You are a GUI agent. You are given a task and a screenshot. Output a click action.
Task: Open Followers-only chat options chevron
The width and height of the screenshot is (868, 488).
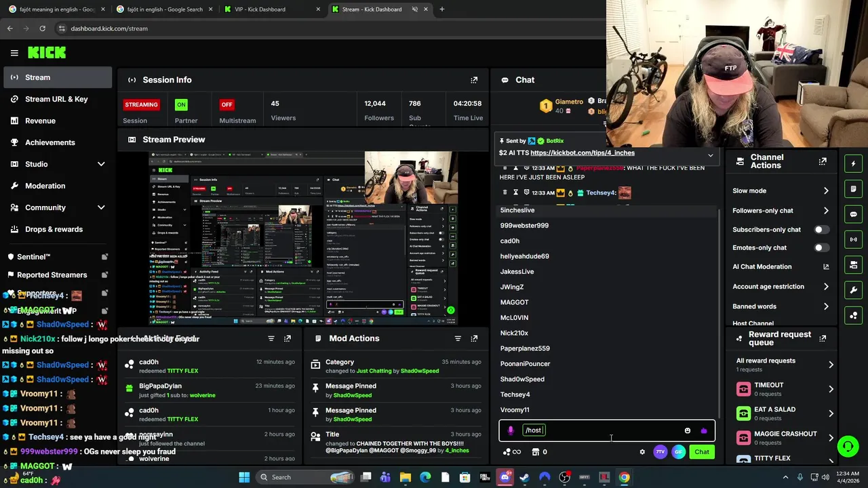(826, 211)
